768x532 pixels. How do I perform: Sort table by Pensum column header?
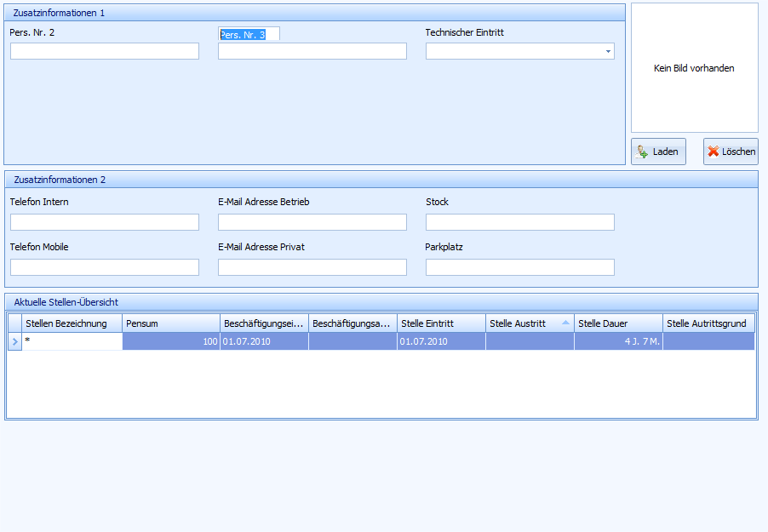[170, 323]
